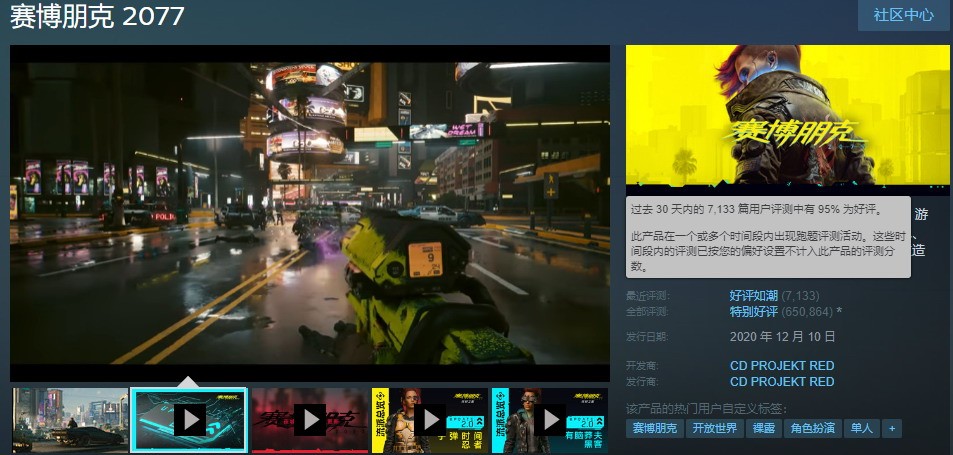The width and height of the screenshot is (953, 455).
Task: Open all reviews via 特别好评 link
Action: pos(754,312)
